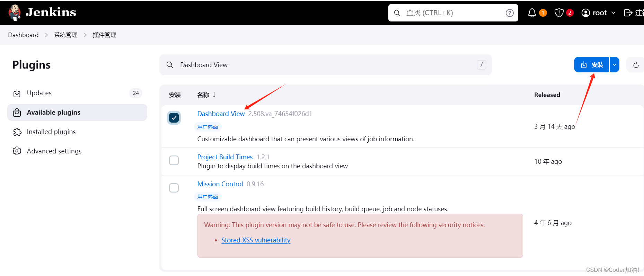The width and height of the screenshot is (644, 276).
Task: Click Dashboard View's 用户界面 category tag
Action: coord(208,127)
